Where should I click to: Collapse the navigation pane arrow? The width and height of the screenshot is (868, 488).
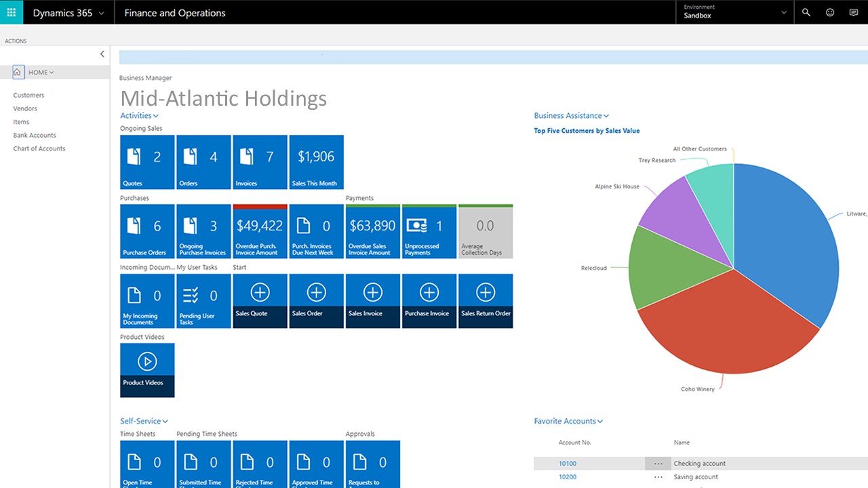coord(102,54)
